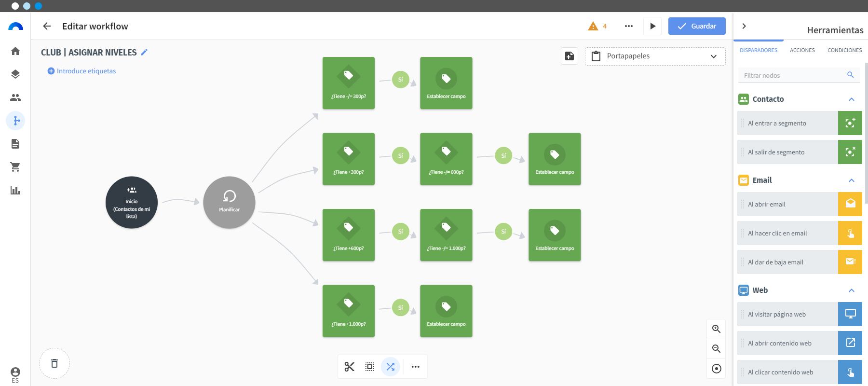Collapse the Web section
Screen dimensions: 868x386
(852, 290)
